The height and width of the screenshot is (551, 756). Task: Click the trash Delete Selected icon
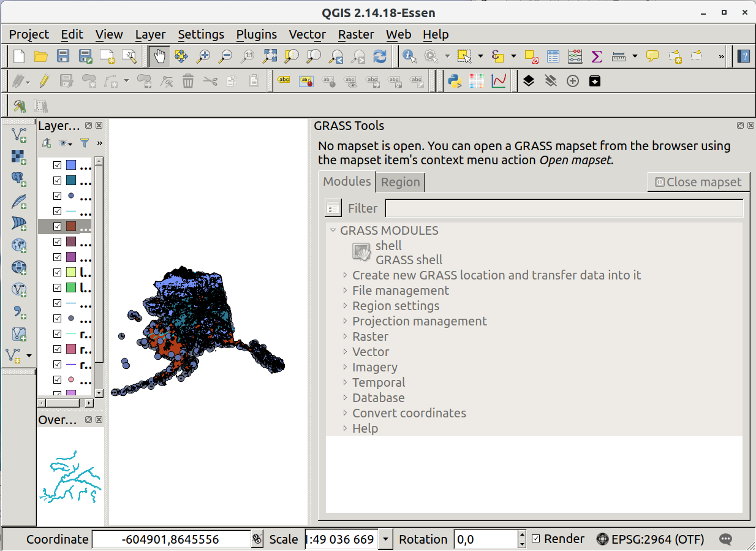pyautogui.click(x=188, y=80)
